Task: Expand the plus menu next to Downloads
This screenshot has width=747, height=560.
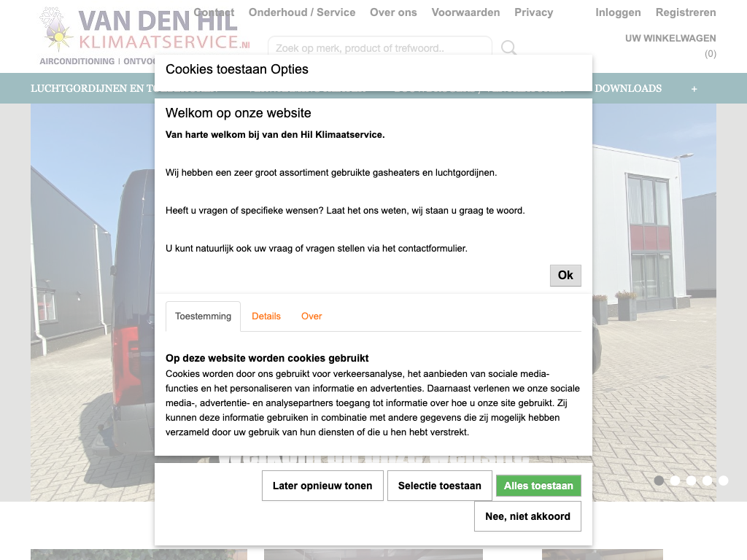Action: [694, 89]
